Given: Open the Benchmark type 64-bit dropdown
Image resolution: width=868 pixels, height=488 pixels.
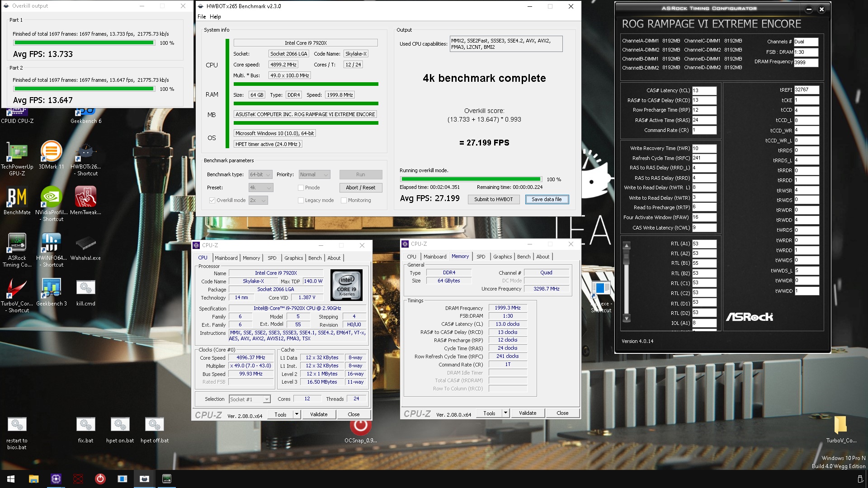Looking at the screenshot, I should coord(260,174).
